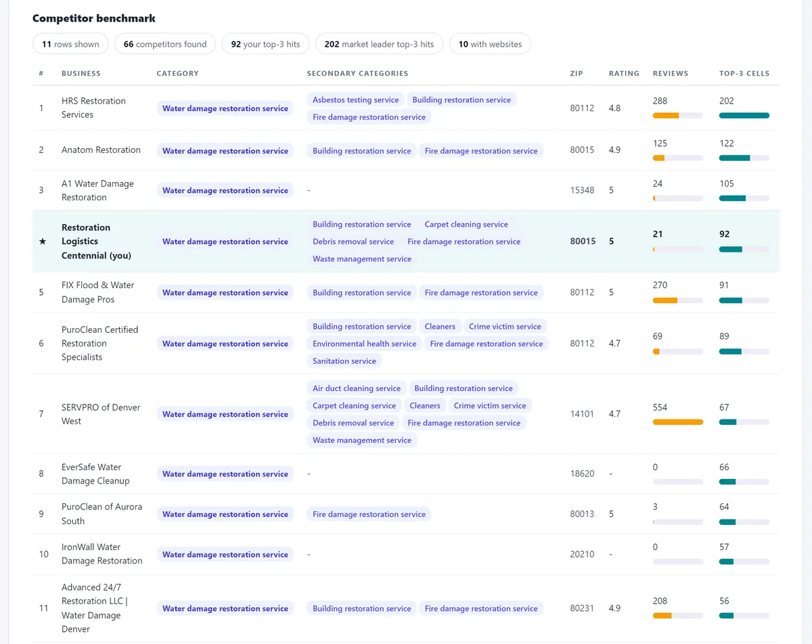
Task: Click the Asbestos testing service tag
Action: click(355, 99)
